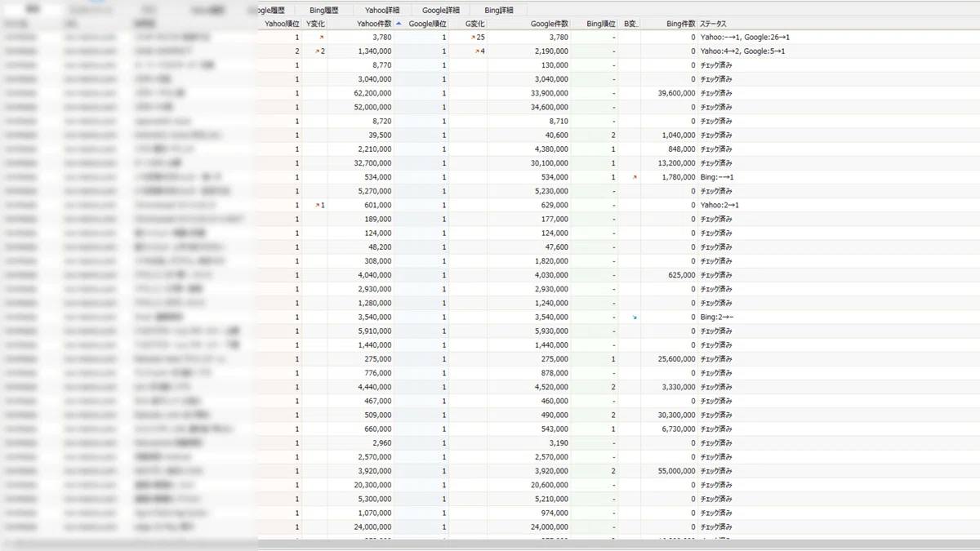
Task: Toggle the sort arrow beside Yahoo件数
Action: pyautogui.click(x=399, y=24)
